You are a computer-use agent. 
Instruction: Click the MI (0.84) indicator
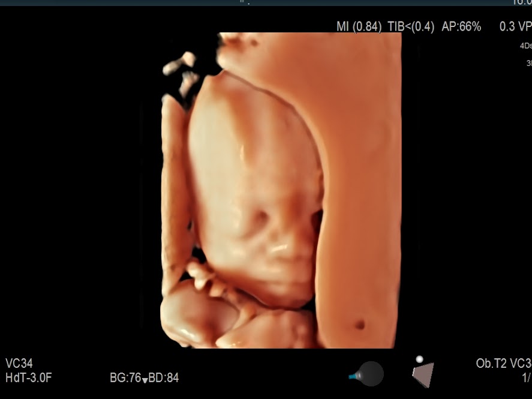359,26
